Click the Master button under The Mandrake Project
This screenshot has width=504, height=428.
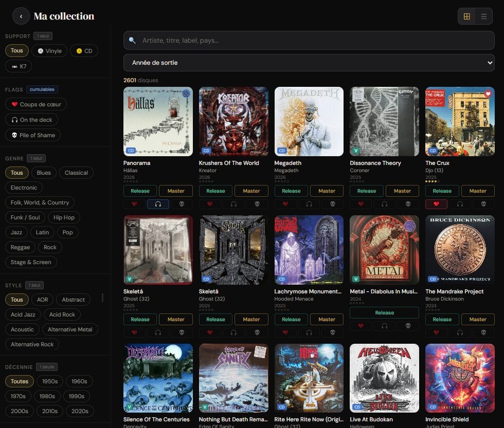pyautogui.click(x=477, y=319)
